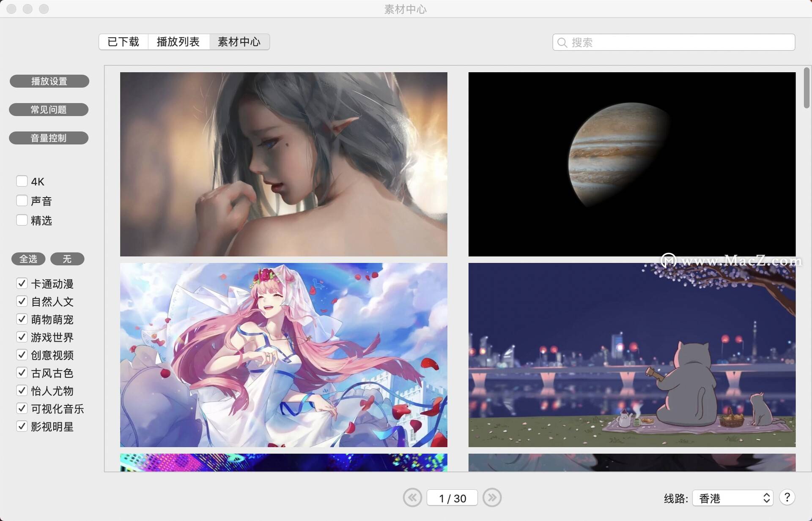Select the cat picnic night wallpaper thumbnail
The height and width of the screenshot is (521, 812).
click(632, 355)
